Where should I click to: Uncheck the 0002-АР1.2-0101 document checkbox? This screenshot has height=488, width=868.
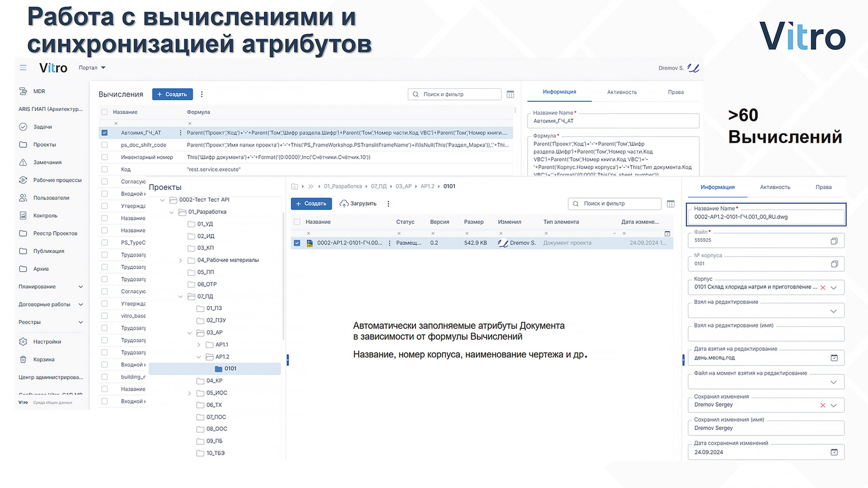coord(297,243)
